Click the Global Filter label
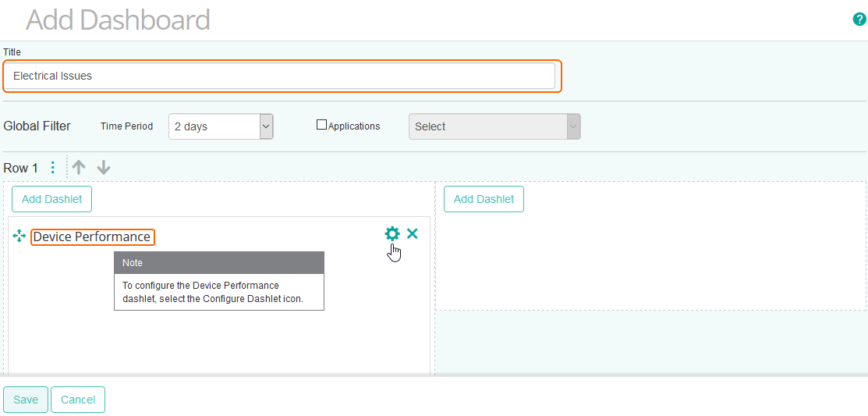Screen dimensions: 868x416 click(37, 126)
